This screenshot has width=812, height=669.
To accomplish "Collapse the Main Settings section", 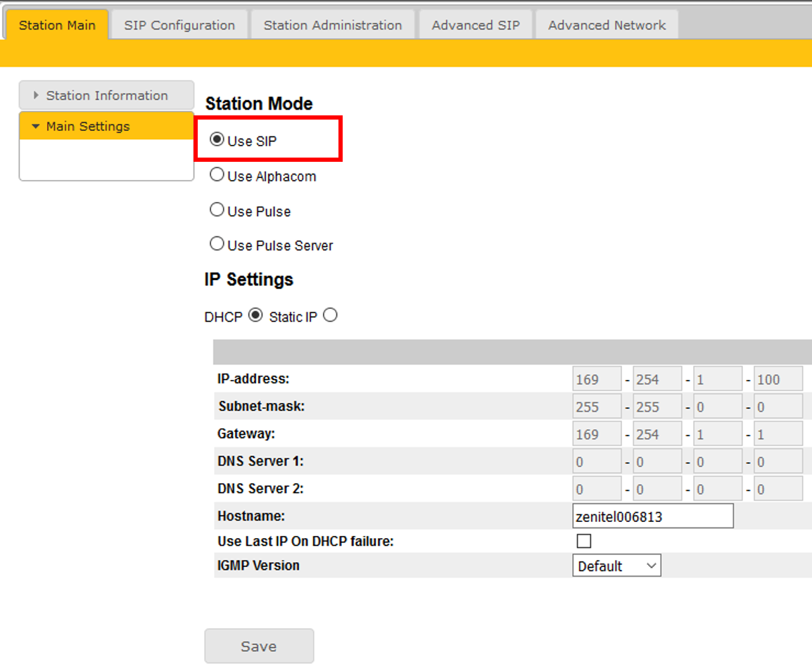I will (x=106, y=127).
